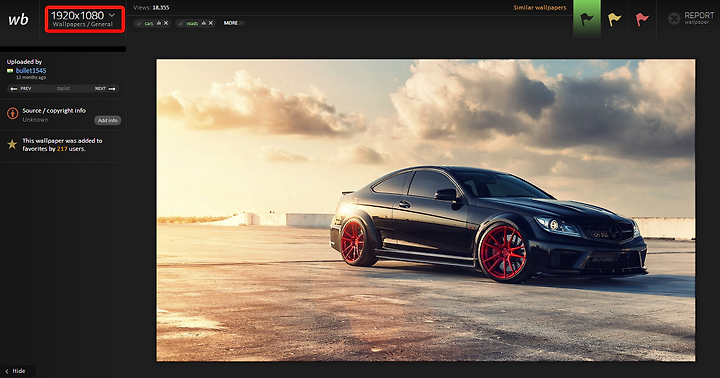
Task: Click the orange source/copyright info icon
Action: pos(12,113)
